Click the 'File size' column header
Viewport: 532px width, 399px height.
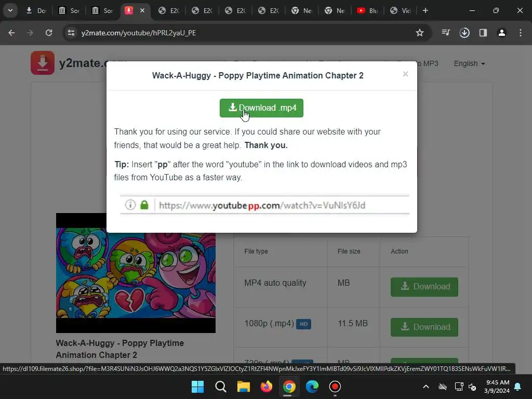click(x=349, y=251)
